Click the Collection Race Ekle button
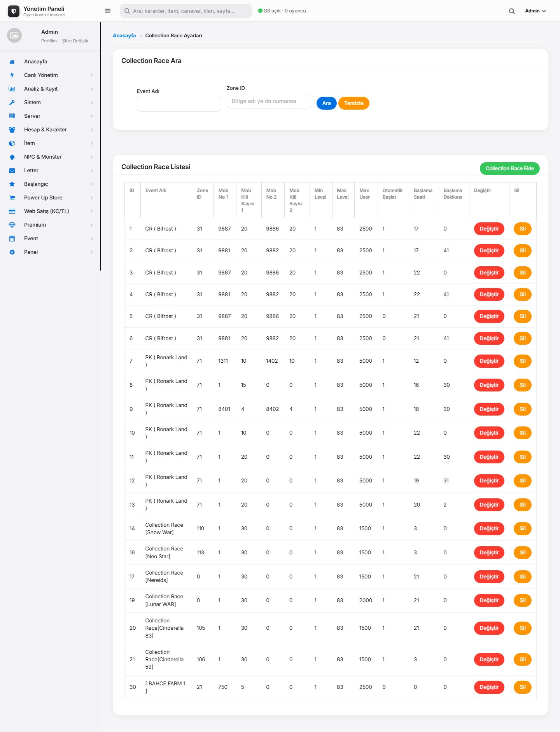The height and width of the screenshot is (732, 560). 509,168
